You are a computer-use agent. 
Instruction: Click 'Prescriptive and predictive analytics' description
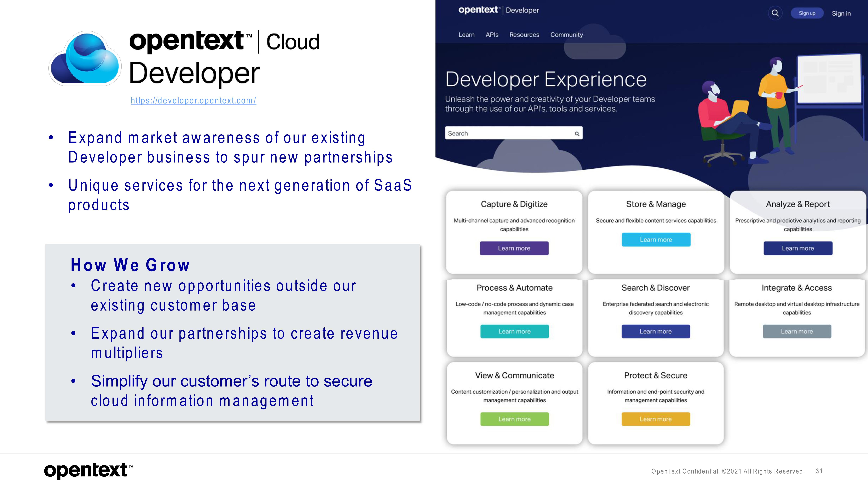(x=798, y=225)
